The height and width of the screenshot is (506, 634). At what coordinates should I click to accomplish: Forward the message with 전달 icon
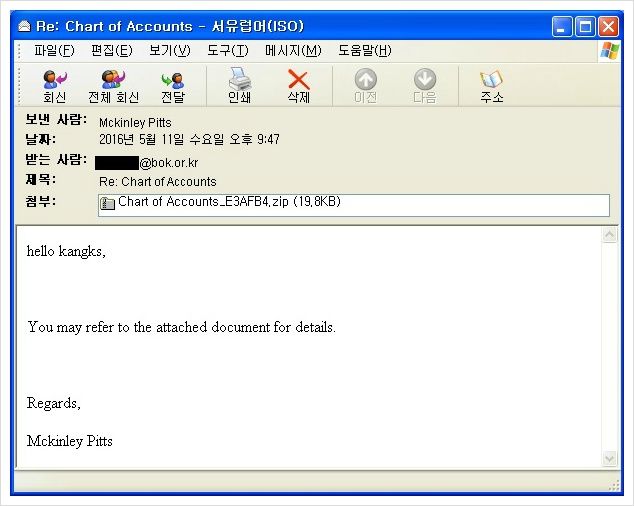coord(173,80)
